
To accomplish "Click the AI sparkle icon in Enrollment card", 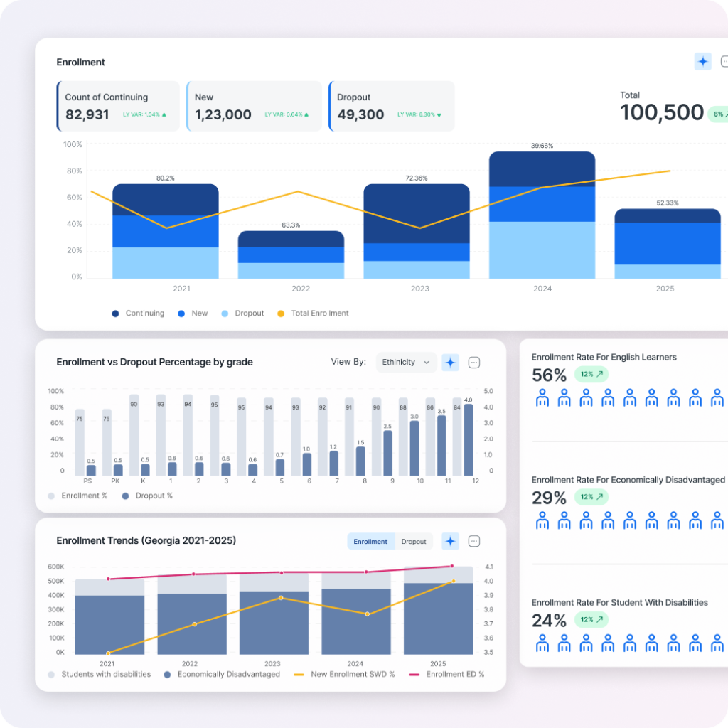I will pos(702,62).
